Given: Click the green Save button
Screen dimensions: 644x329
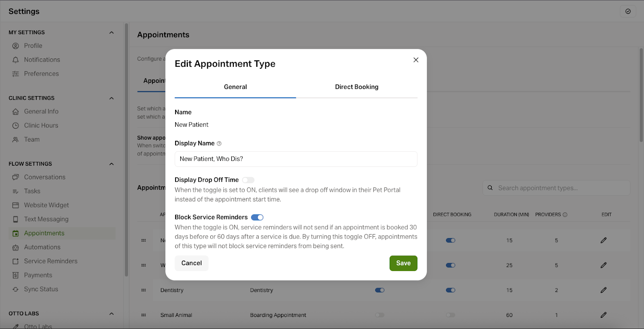Looking at the screenshot, I should tap(403, 263).
